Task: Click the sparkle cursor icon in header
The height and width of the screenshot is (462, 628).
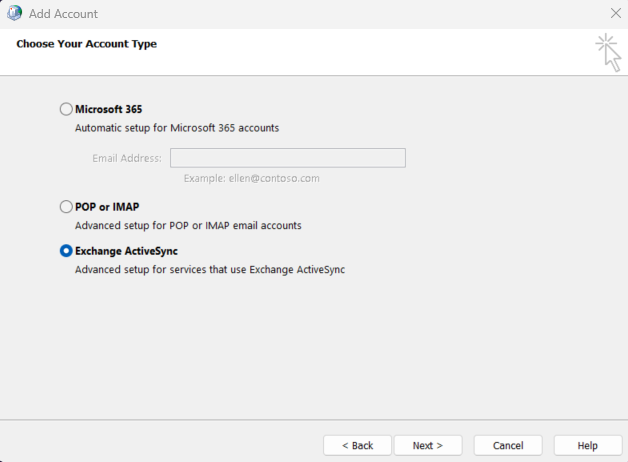Action: pyautogui.click(x=607, y=51)
